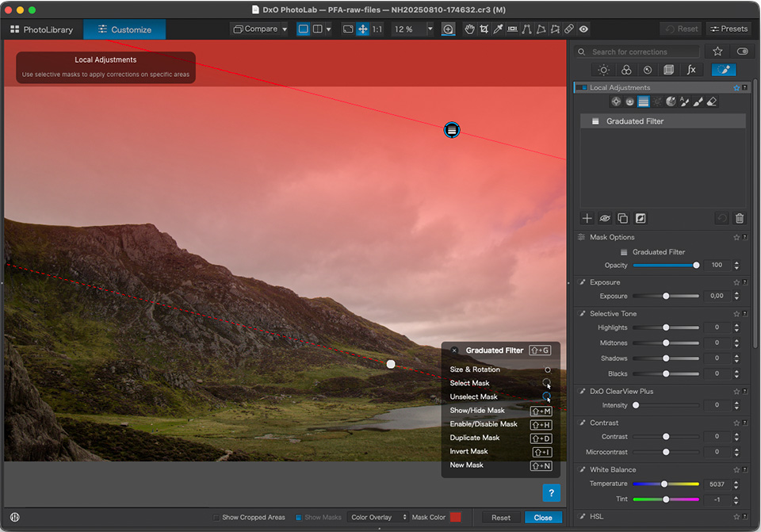Screen dimensions: 761x532
Task: Delete the mask with trash icon
Action: pos(739,218)
